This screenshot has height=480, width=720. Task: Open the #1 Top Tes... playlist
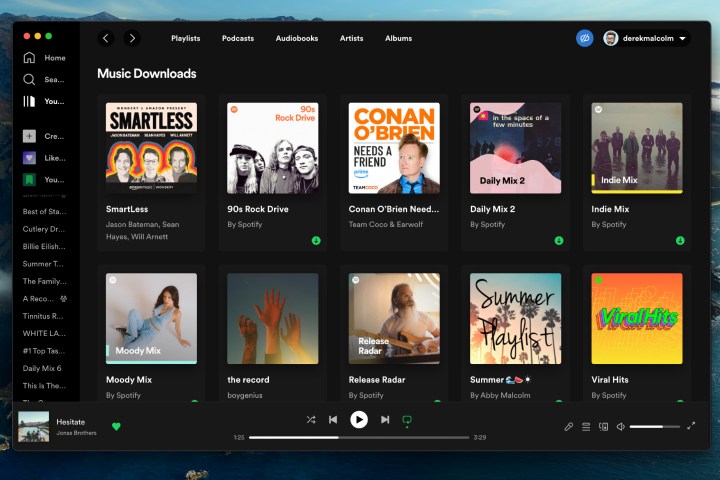pyautogui.click(x=44, y=351)
